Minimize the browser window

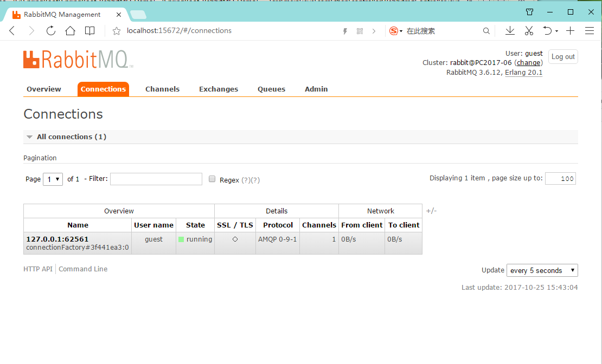click(550, 12)
